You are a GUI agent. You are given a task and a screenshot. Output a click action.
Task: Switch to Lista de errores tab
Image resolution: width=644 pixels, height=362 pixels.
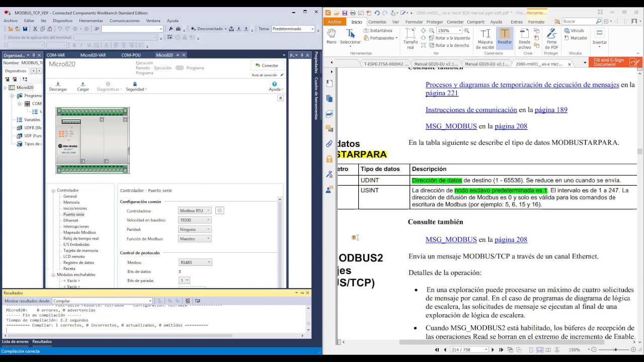[x=16, y=341]
